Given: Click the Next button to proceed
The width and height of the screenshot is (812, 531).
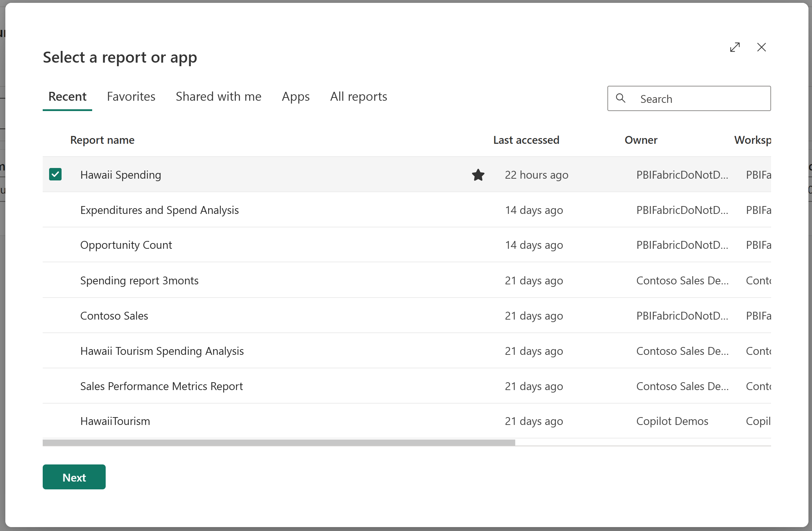Looking at the screenshot, I should tap(73, 477).
